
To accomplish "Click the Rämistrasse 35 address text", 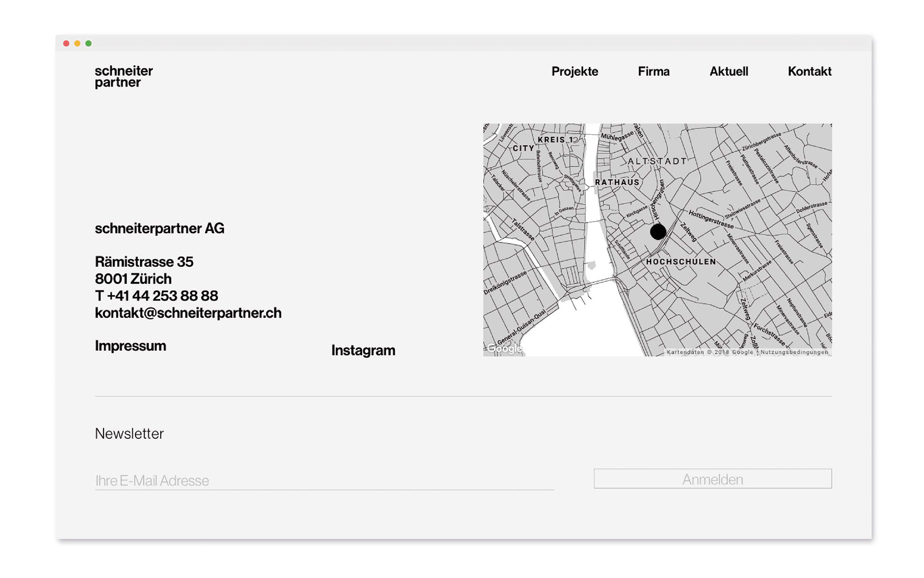I will [x=144, y=262].
